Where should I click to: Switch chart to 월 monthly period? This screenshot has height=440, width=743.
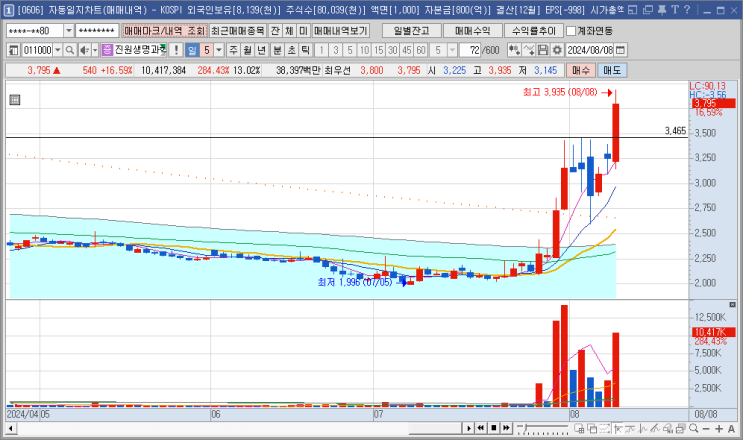click(247, 50)
